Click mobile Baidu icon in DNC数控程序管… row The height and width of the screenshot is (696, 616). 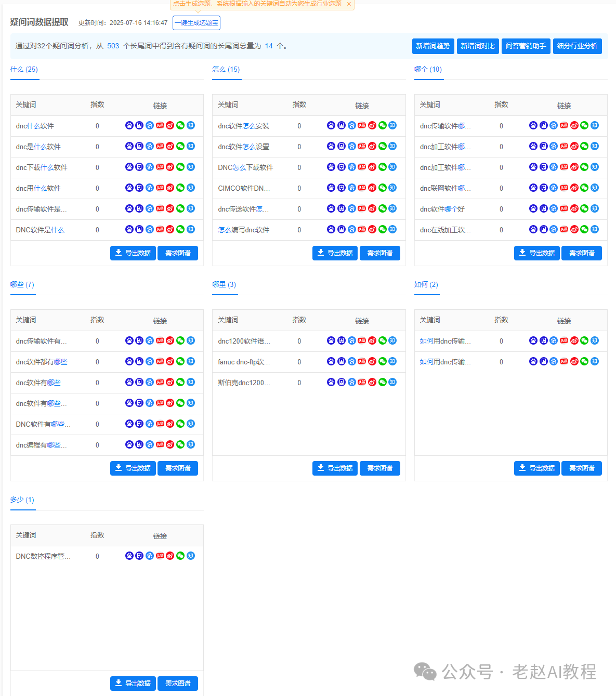[x=139, y=556]
